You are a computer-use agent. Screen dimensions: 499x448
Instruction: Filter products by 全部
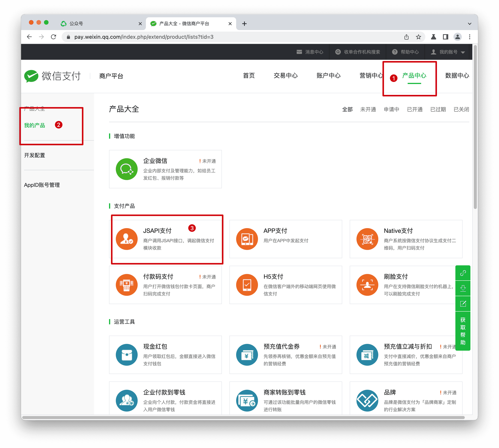point(347,109)
